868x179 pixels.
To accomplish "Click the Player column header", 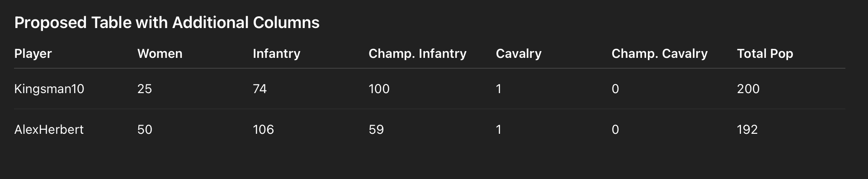I will [x=33, y=54].
